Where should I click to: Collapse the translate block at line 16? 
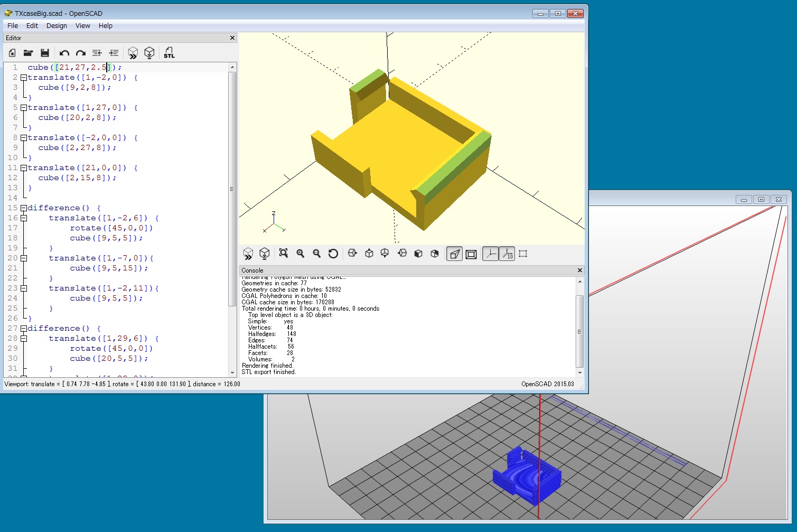(x=23, y=218)
